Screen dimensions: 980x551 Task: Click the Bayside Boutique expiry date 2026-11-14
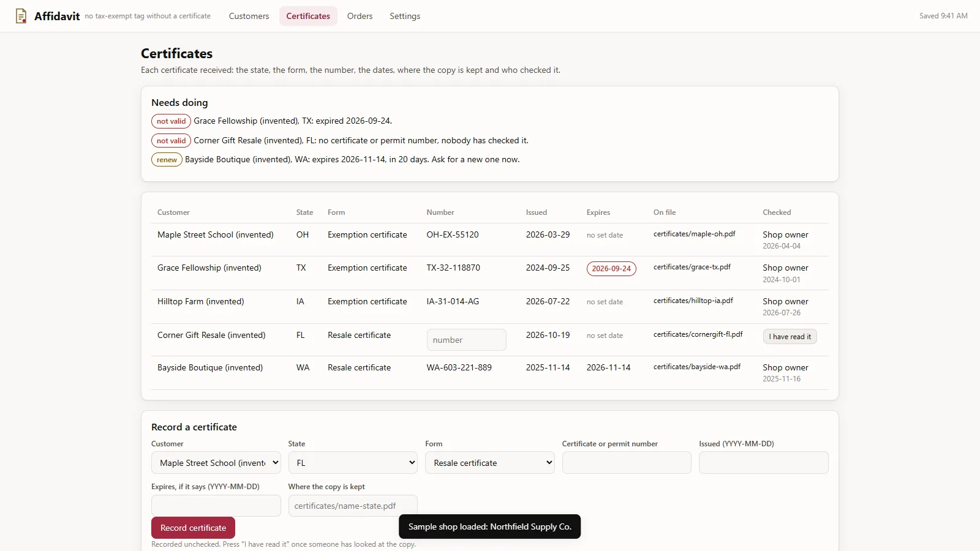pos(609,367)
